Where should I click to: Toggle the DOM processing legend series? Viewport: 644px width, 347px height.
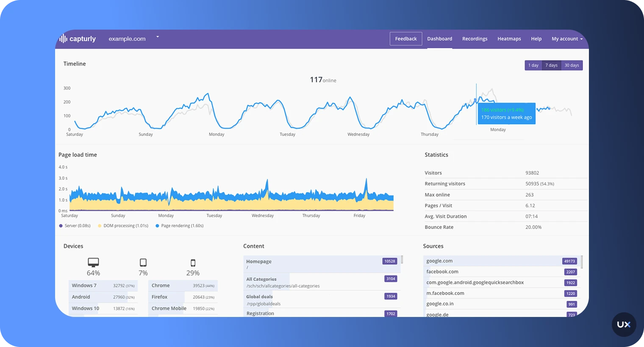click(x=123, y=226)
